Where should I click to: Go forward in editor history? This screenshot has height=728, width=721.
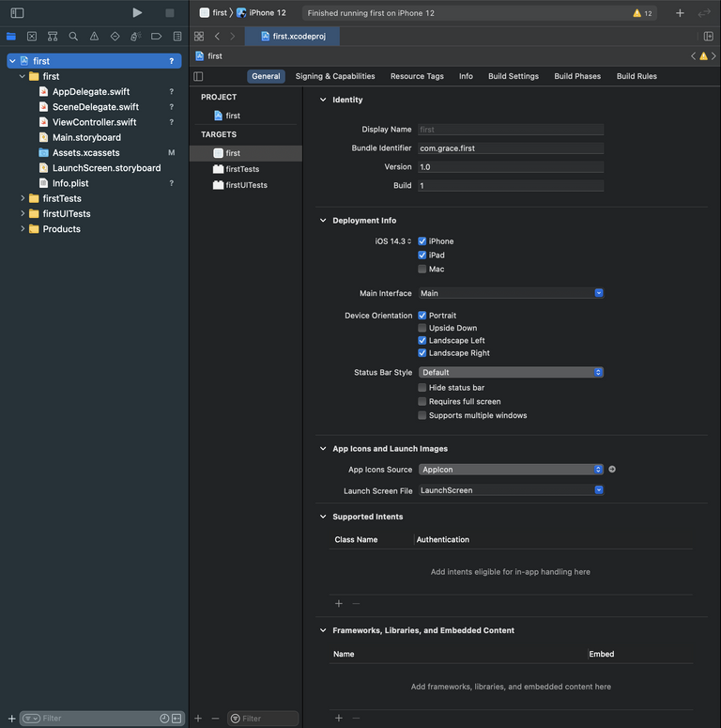(x=233, y=37)
